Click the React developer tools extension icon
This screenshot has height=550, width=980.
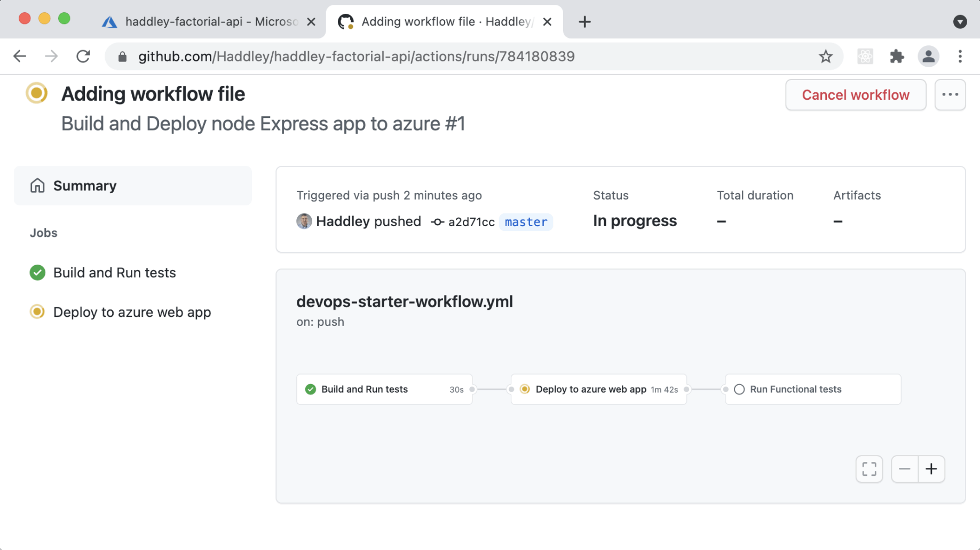(865, 57)
